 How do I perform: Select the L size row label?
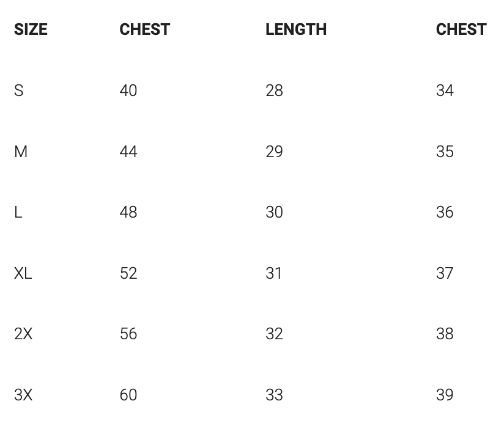tap(18, 212)
